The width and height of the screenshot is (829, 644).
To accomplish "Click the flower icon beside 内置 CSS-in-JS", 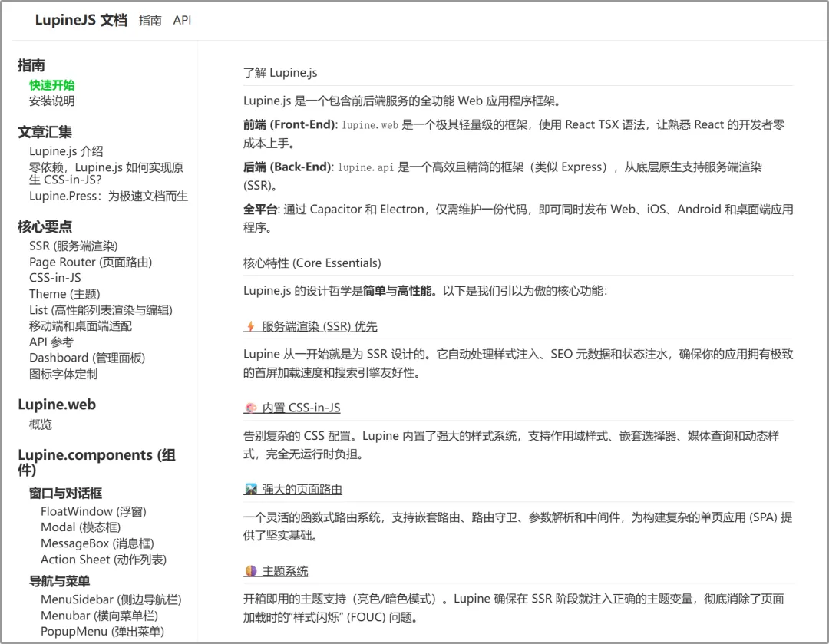I will (250, 408).
